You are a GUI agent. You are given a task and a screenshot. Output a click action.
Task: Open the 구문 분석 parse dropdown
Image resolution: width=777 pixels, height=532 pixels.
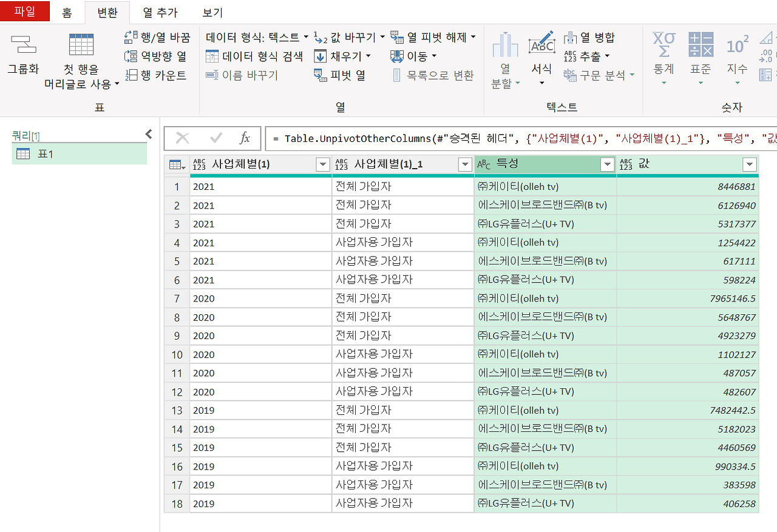[599, 75]
